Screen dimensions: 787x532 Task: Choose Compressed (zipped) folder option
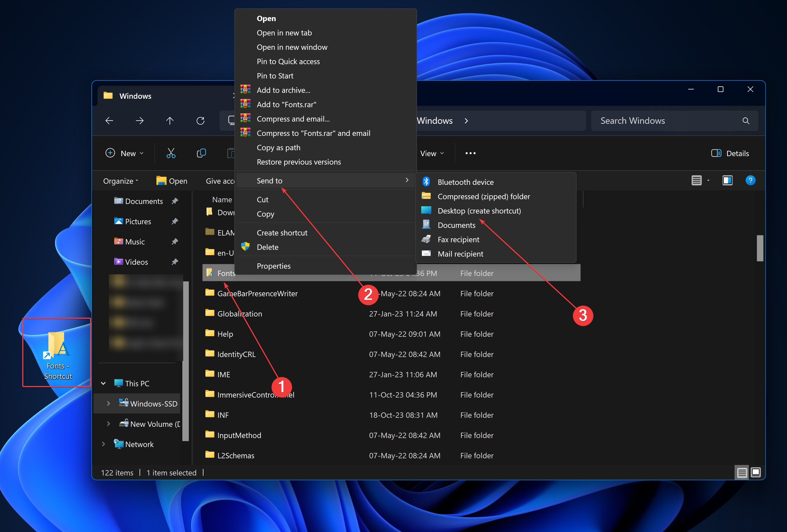coord(496,196)
